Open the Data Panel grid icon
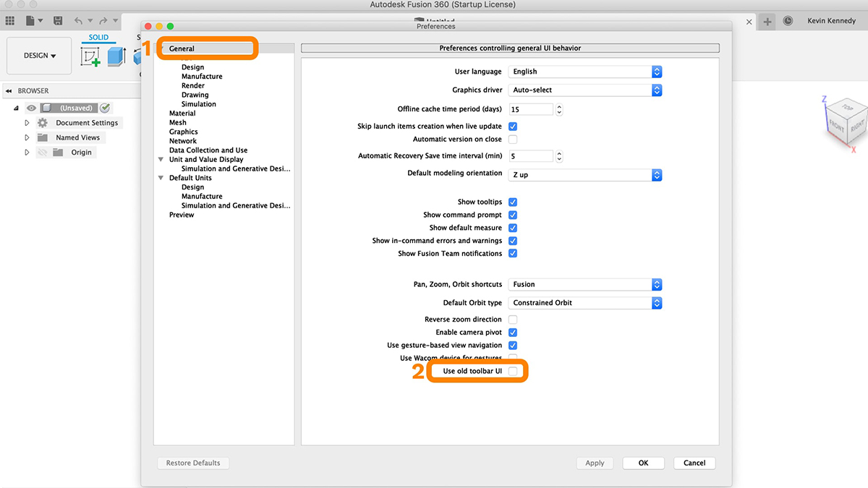Screen dimensions: 868x488 [10, 22]
